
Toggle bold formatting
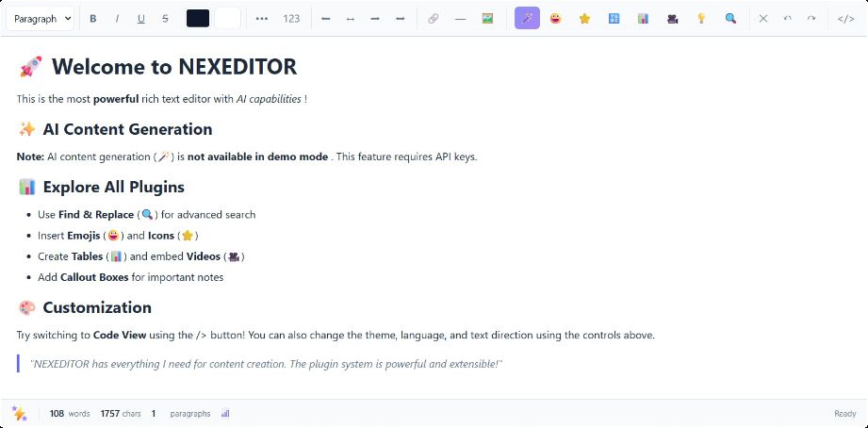click(x=93, y=18)
